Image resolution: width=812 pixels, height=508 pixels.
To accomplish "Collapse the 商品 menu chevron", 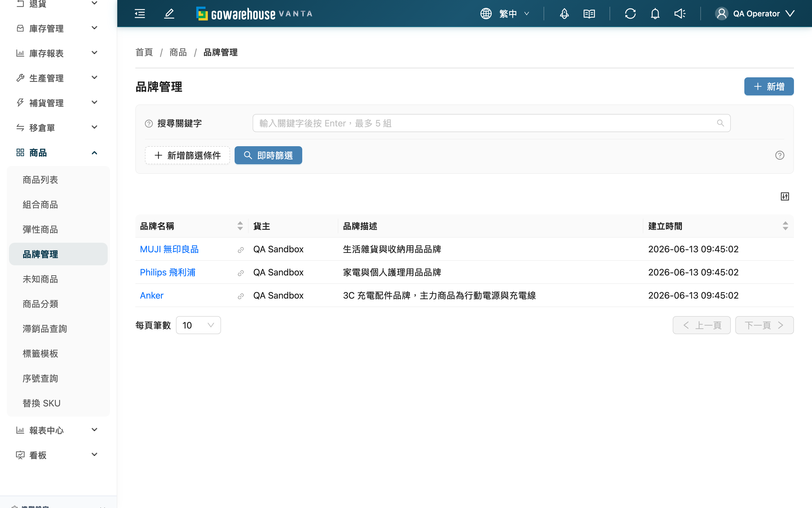I will [95, 153].
